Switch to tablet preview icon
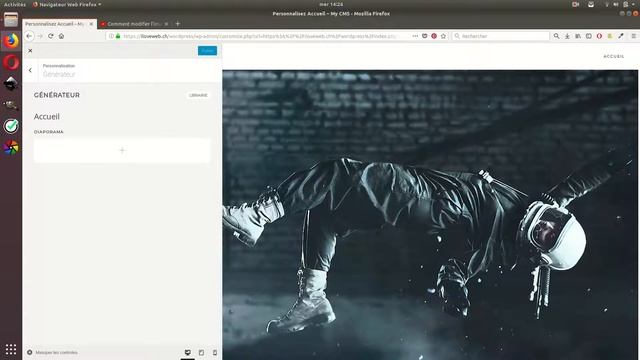Viewport: 640px width, 360px height. (201, 352)
